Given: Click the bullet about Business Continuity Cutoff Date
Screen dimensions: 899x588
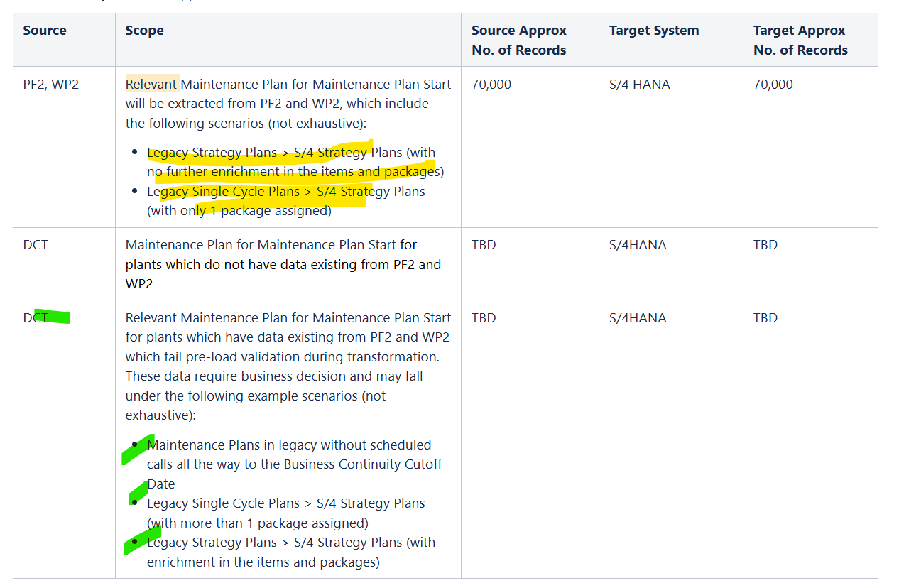Looking at the screenshot, I should (x=294, y=464).
